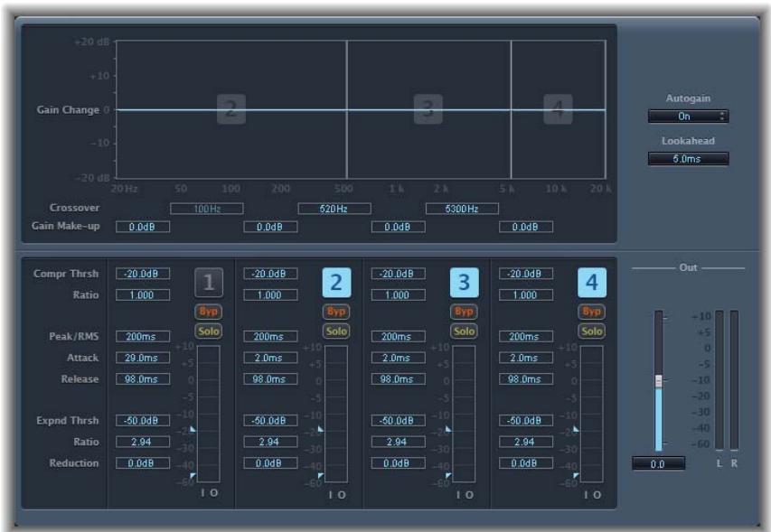Select the band 3 marker in graph
The height and width of the screenshot is (532, 771).
428,109
